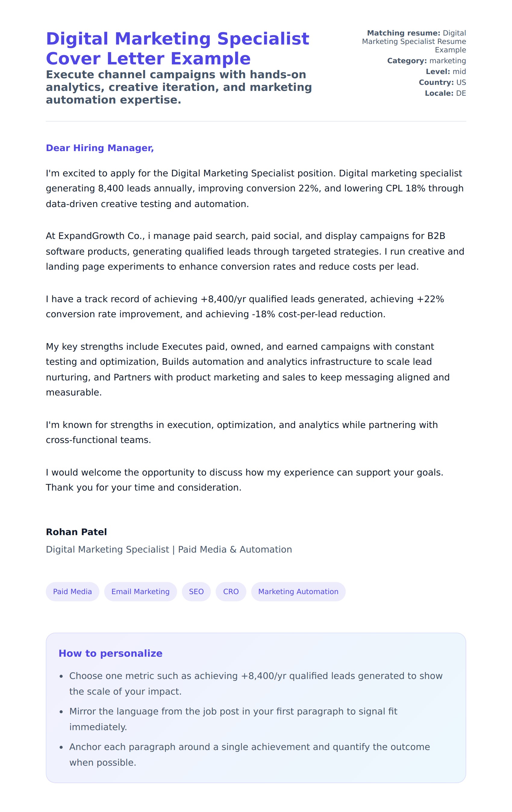Image resolution: width=512 pixels, height=812 pixels.
Task: Click the Locale DE metadata
Action: pyautogui.click(x=445, y=93)
